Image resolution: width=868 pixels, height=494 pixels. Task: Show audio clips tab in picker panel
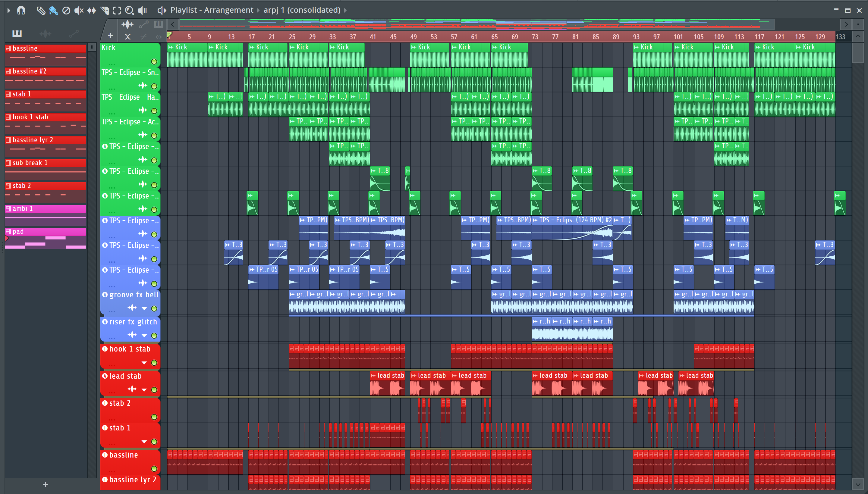click(x=45, y=33)
